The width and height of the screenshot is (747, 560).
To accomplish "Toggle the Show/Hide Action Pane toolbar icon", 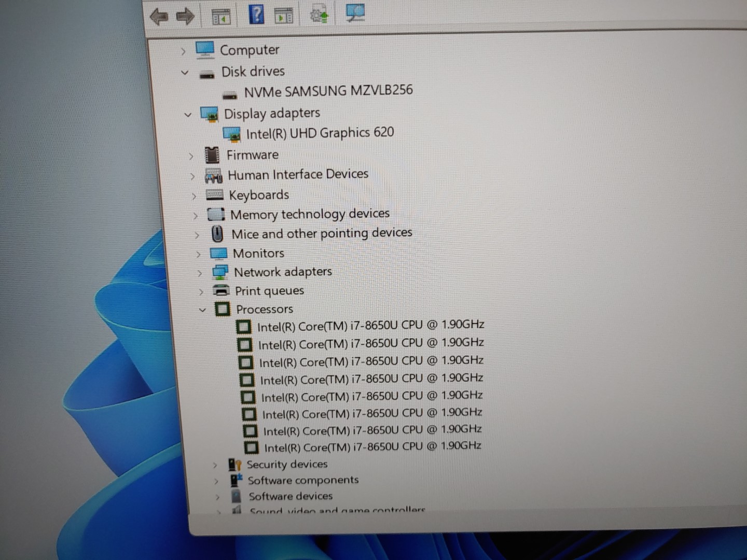I will (283, 16).
